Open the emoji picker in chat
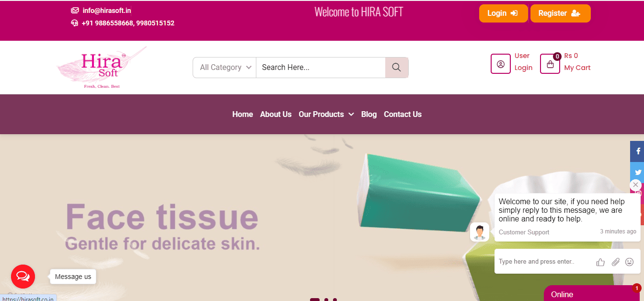The height and width of the screenshot is (301, 644). pyautogui.click(x=630, y=262)
